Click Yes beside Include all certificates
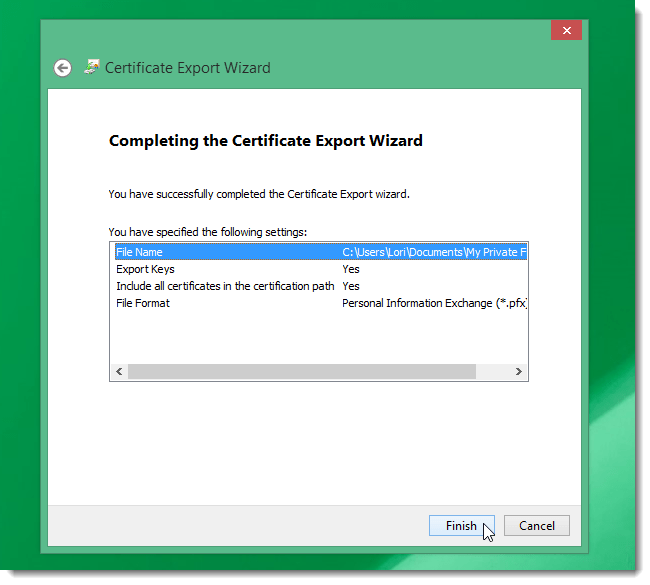Image resolution: width=650 pixels, height=585 pixels. coord(351,286)
